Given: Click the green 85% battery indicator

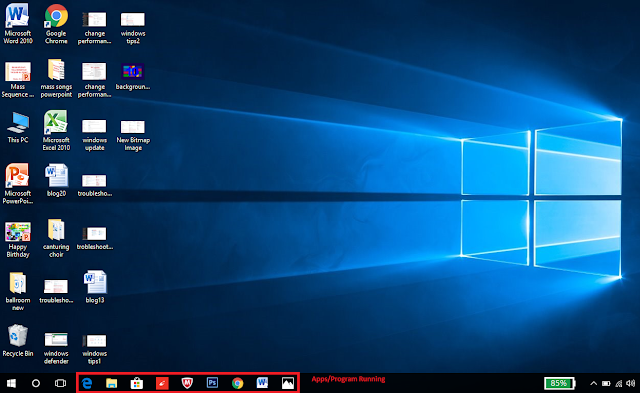Looking at the screenshot, I should (560, 383).
